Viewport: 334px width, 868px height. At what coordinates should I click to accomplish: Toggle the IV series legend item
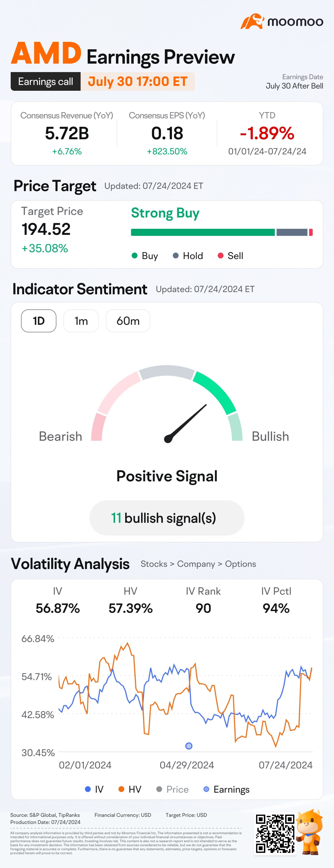(x=94, y=789)
